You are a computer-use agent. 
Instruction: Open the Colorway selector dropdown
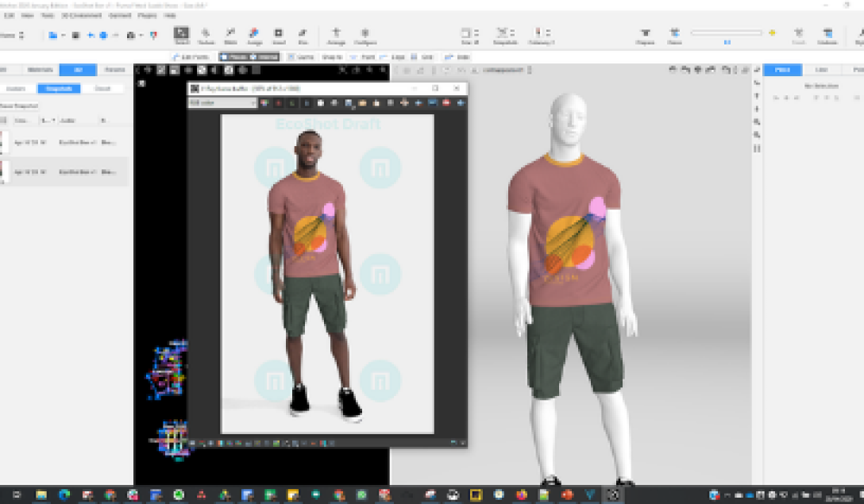coord(543,35)
